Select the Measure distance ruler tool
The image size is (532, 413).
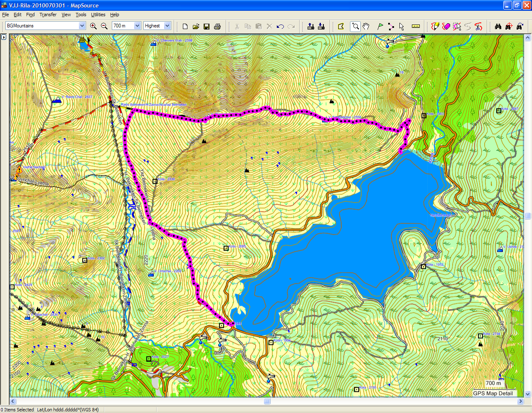coord(416,26)
